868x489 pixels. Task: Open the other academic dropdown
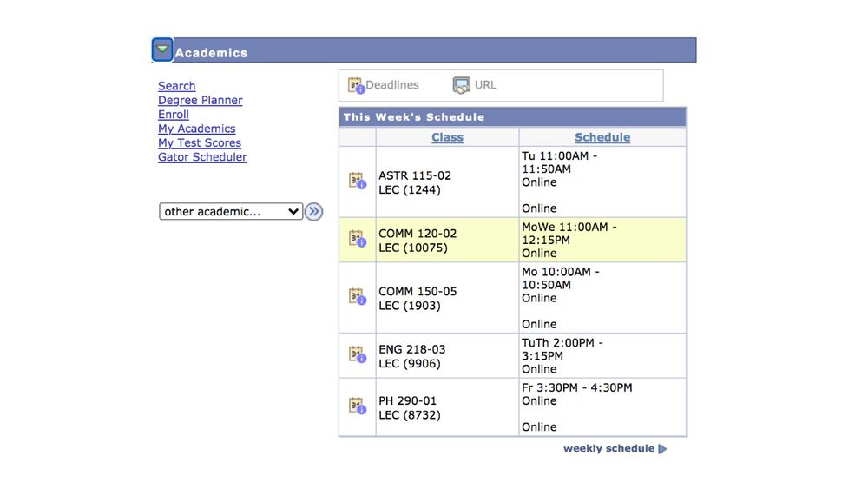click(x=230, y=211)
